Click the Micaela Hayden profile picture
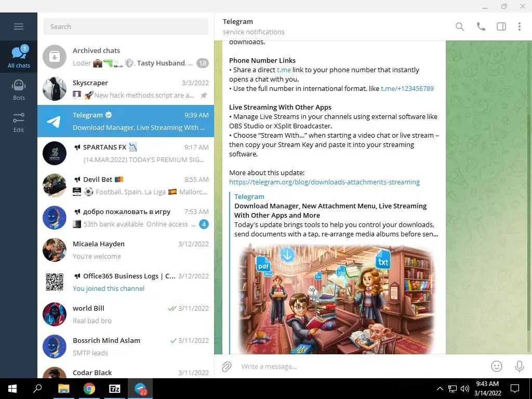 [x=54, y=250]
